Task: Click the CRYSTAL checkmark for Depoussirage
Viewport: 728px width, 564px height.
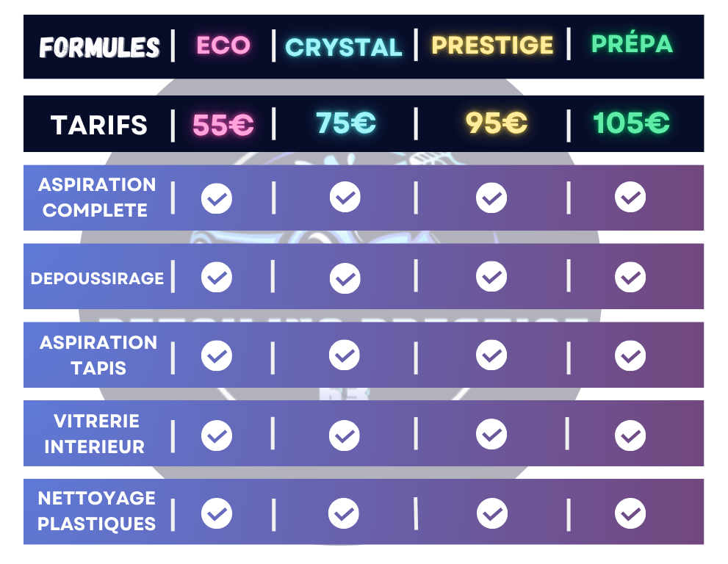Action: coord(345,278)
